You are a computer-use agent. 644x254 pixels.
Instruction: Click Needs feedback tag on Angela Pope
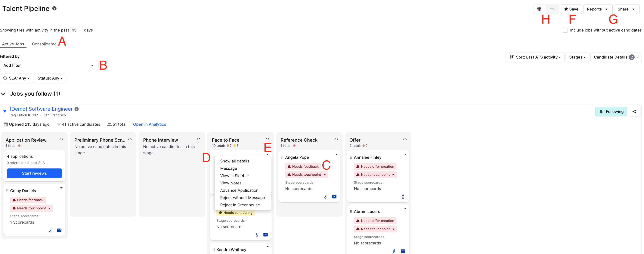coord(303,167)
